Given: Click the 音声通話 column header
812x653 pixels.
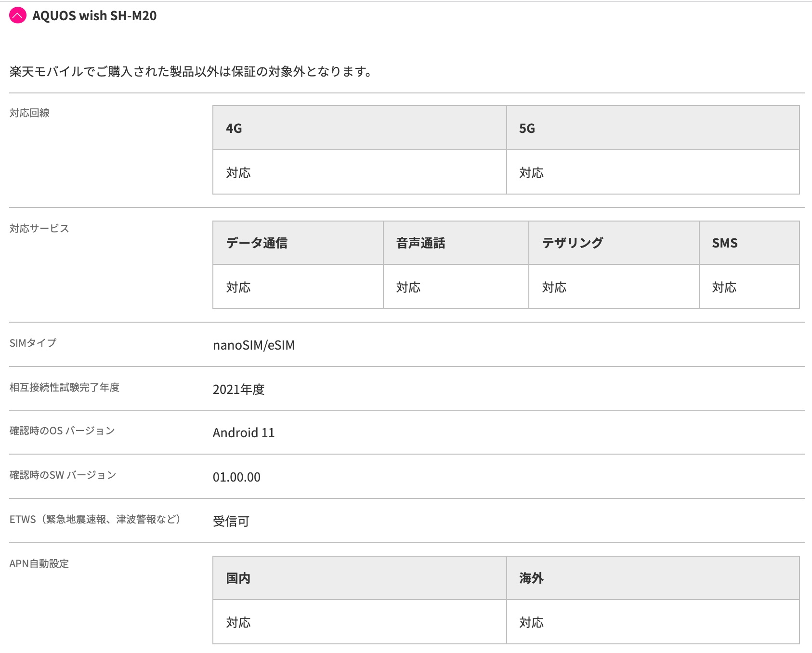Looking at the screenshot, I should [456, 243].
